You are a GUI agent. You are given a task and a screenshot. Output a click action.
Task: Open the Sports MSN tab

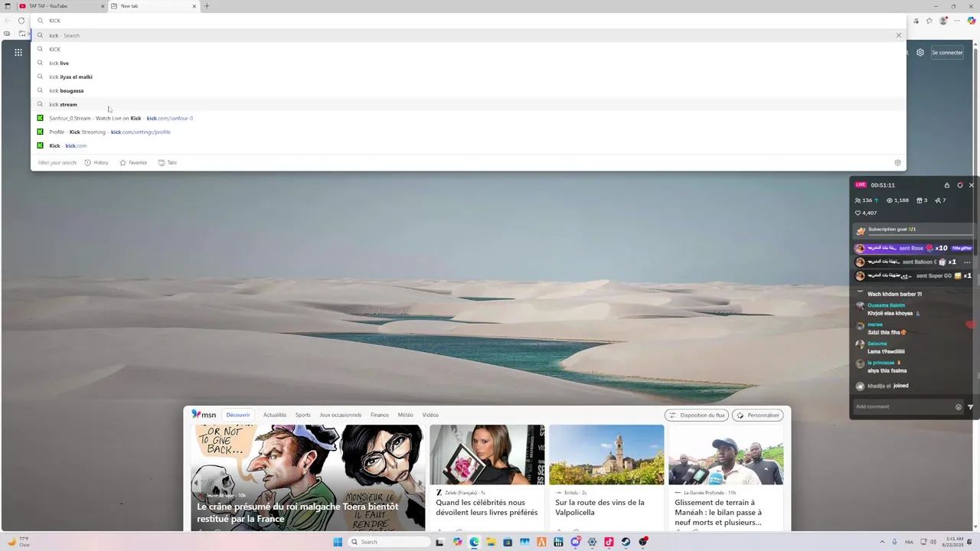(x=303, y=415)
